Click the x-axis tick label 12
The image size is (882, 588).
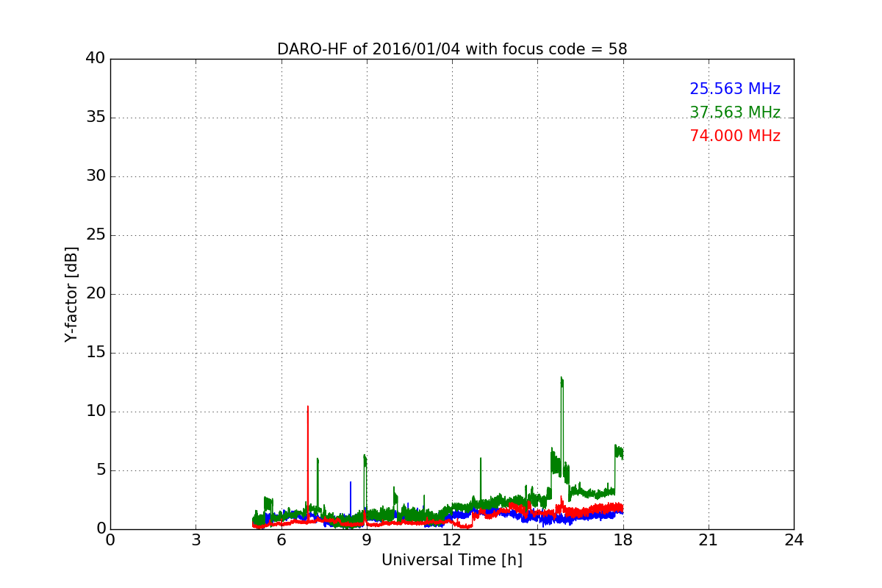pyautogui.click(x=452, y=540)
